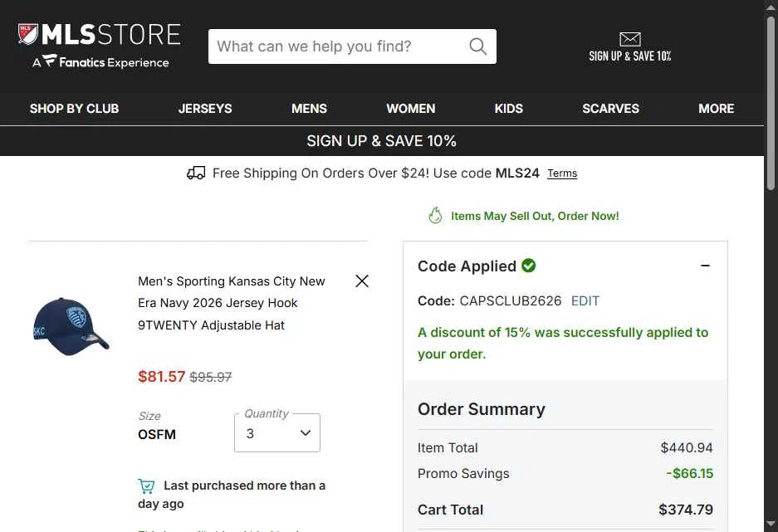Open the More menu
Viewport: 778px width, 532px height.
[717, 109]
